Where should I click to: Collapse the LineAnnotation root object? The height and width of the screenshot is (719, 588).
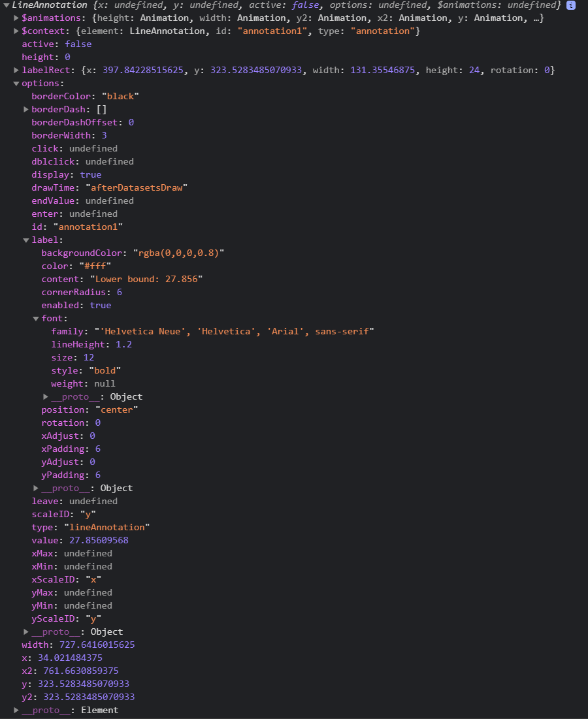coord(6,5)
